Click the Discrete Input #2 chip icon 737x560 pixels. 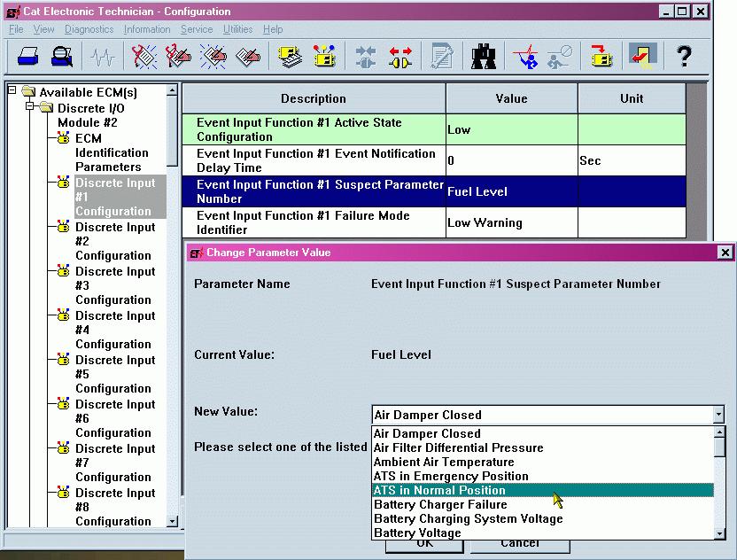coord(63,226)
